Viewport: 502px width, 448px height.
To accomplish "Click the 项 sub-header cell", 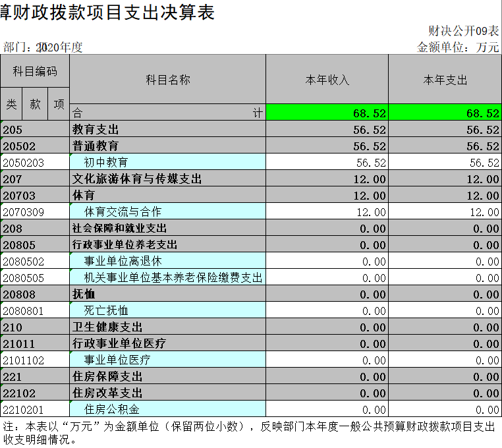I will click(x=59, y=104).
